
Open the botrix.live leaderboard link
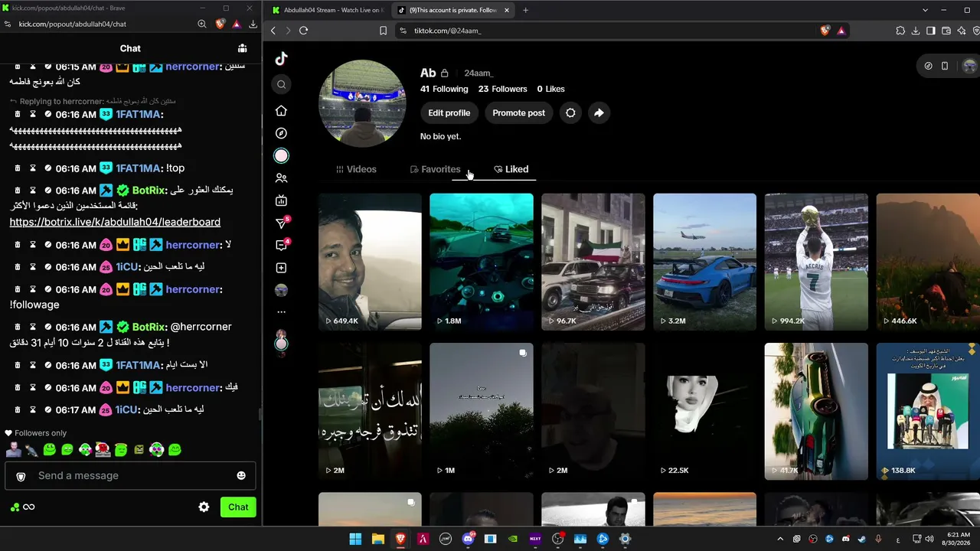[115, 222]
